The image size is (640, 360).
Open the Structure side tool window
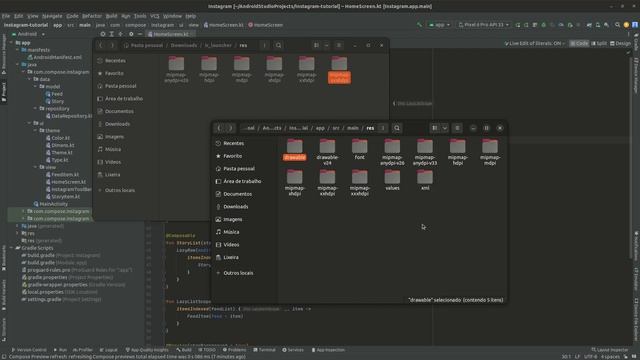coord(4,330)
